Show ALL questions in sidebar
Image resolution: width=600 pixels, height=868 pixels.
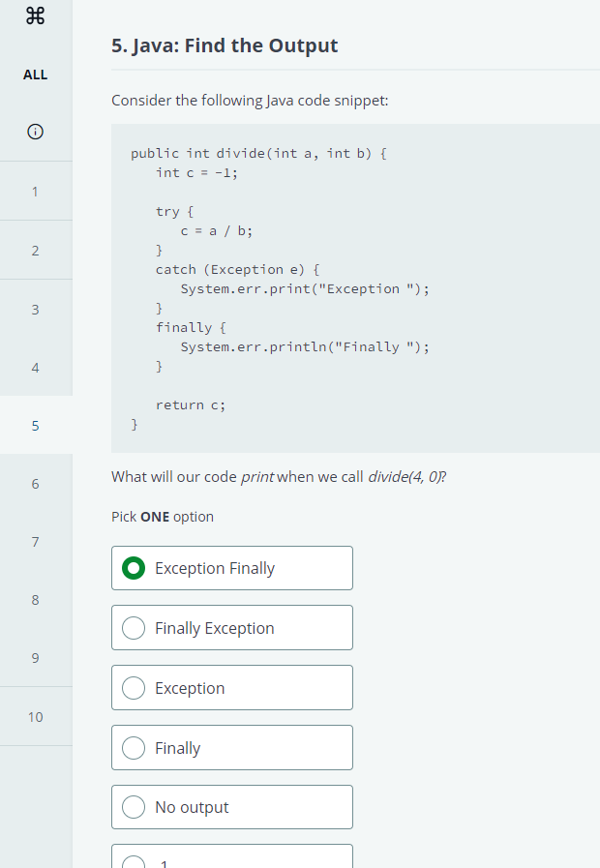point(36,75)
